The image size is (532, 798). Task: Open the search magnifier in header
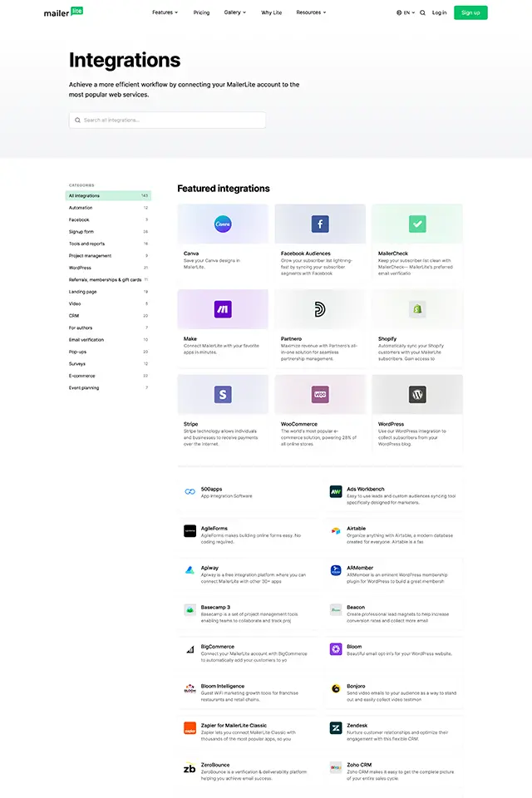(422, 12)
